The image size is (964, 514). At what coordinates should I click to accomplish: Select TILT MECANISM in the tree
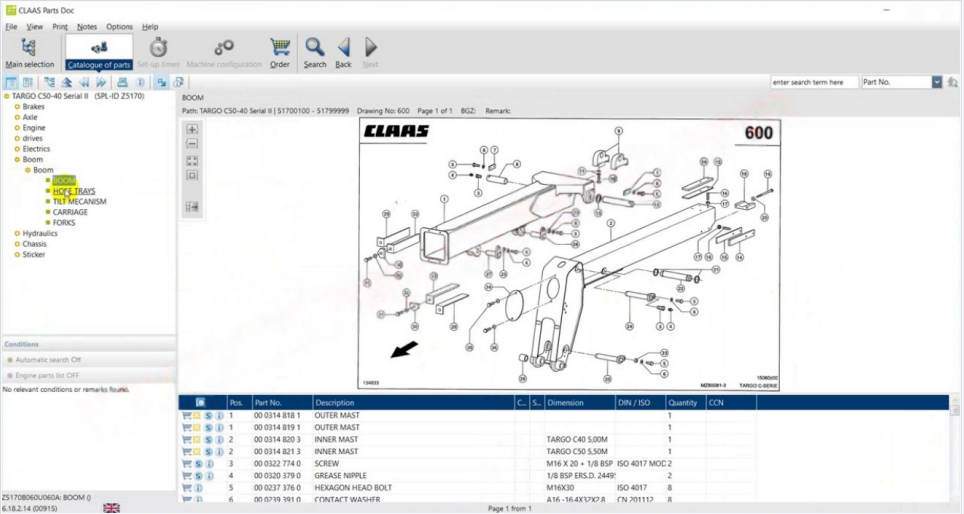point(79,201)
